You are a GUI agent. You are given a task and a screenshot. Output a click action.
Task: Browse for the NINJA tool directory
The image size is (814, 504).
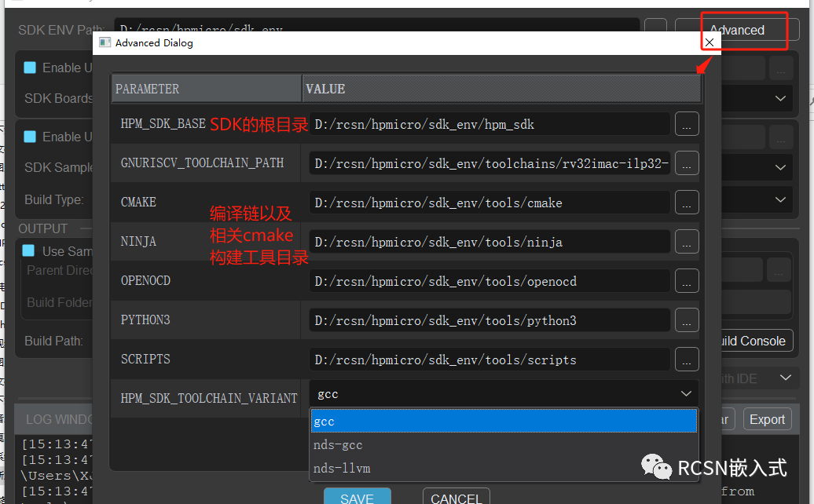[x=686, y=242]
